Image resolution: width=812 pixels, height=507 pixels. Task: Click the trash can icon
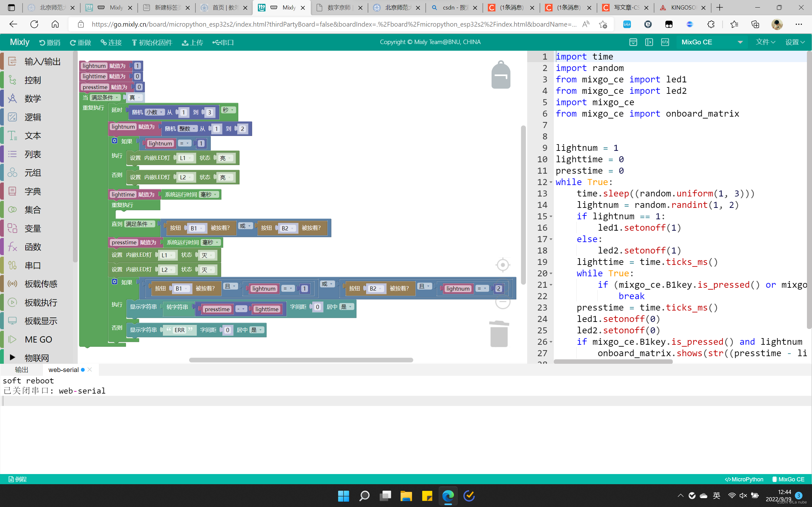tap(499, 334)
